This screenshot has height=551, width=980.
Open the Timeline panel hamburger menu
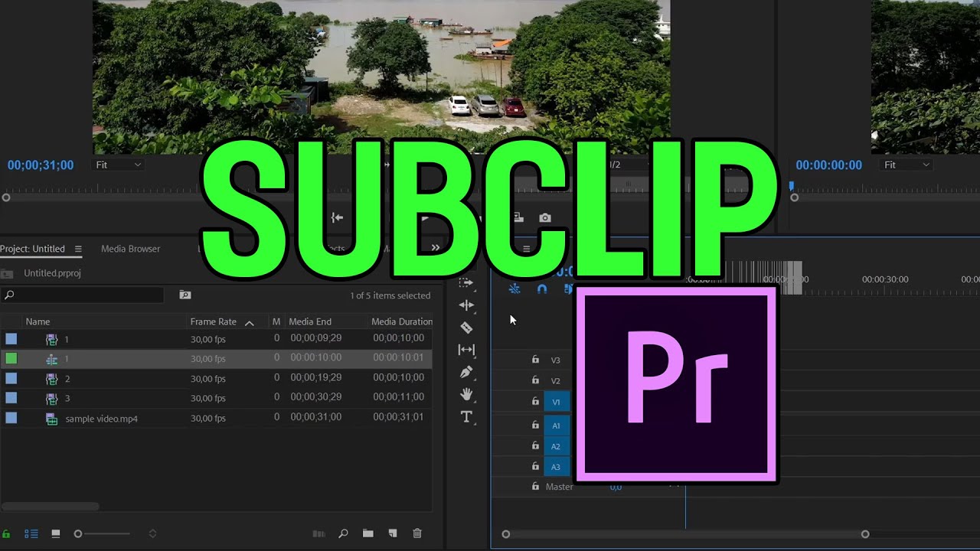pyautogui.click(x=526, y=249)
